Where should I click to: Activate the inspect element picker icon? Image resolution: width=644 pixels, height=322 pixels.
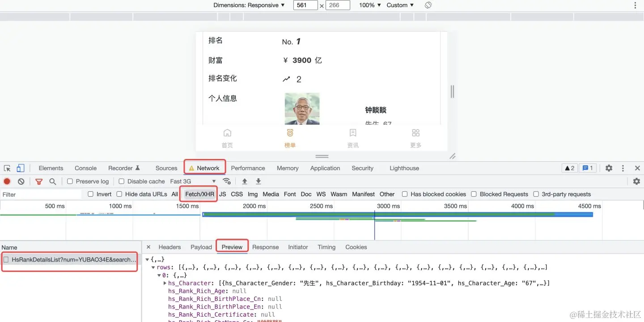[x=7, y=168]
